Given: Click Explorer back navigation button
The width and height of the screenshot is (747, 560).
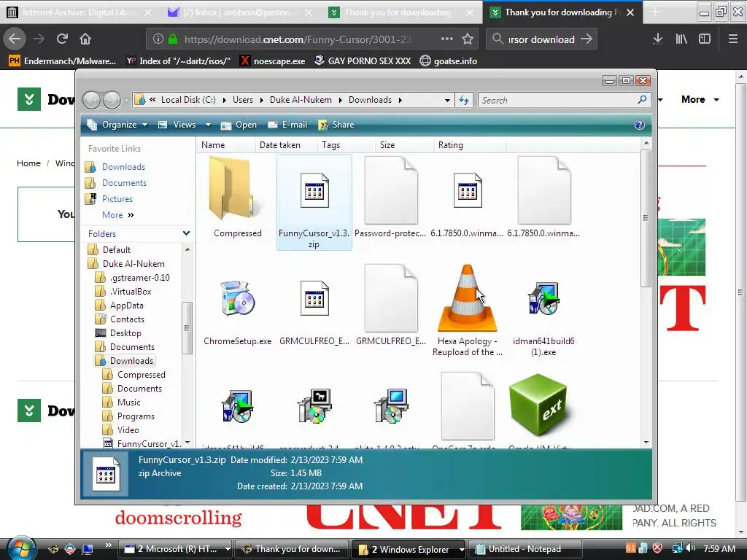Looking at the screenshot, I should [91, 100].
